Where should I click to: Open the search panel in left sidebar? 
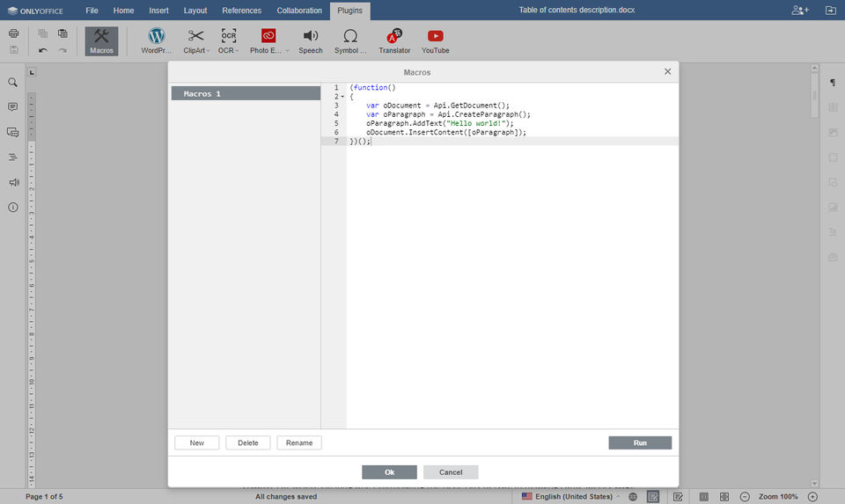click(x=13, y=83)
